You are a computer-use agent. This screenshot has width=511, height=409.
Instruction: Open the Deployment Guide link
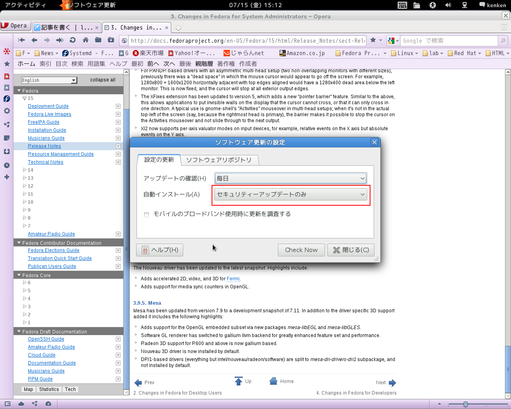click(48, 106)
